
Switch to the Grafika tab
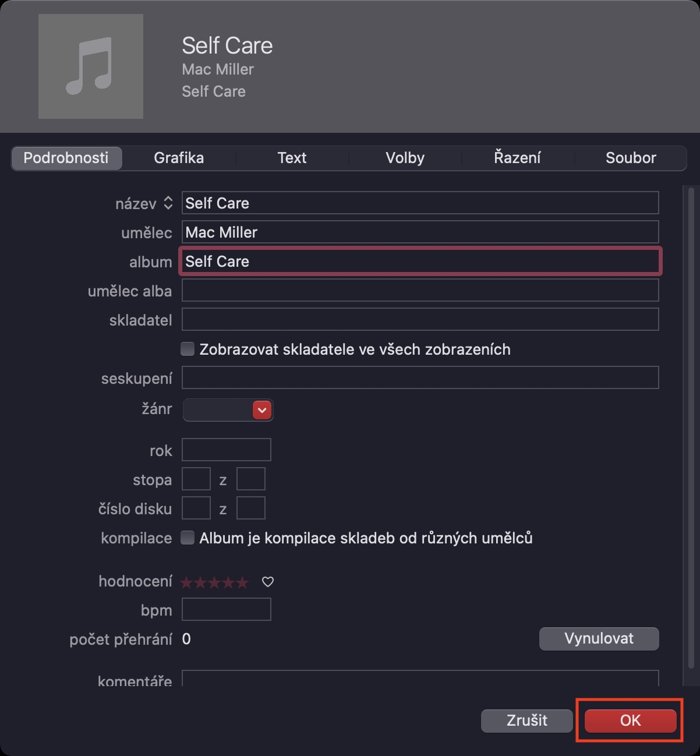(179, 158)
